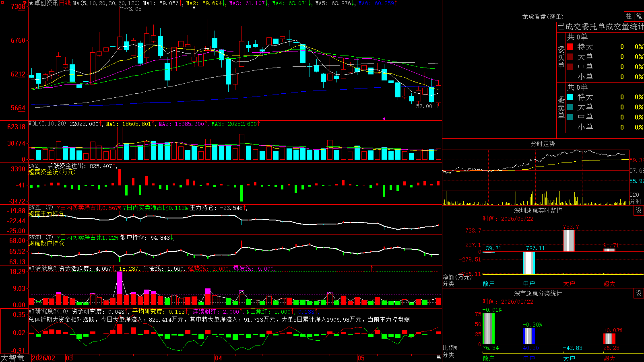Click the dark red 中单 swatch under 委买单
The height and width of the screenshot is (362, 644).
click(570, 67)
